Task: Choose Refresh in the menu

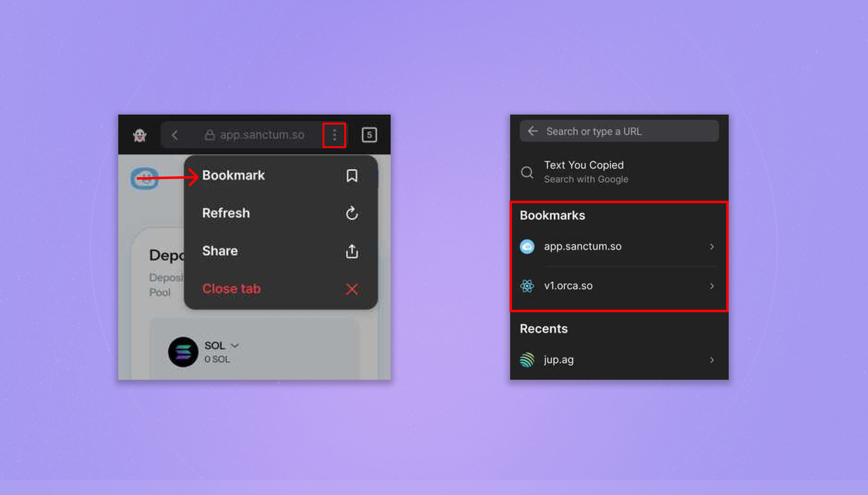Action: 280,213
